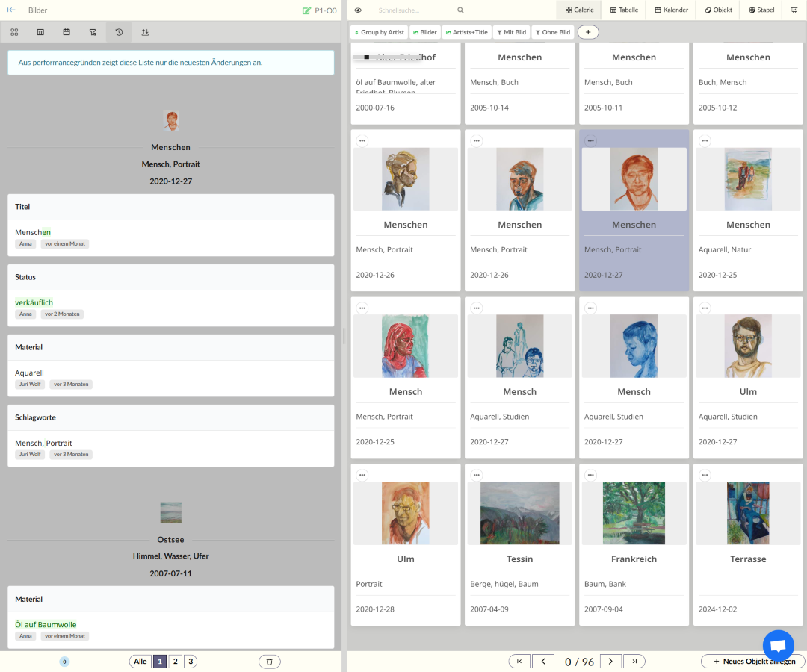This screenshot has width=807, height=672.
Task: Click the Schnellsuche search field
Action: 415,10
